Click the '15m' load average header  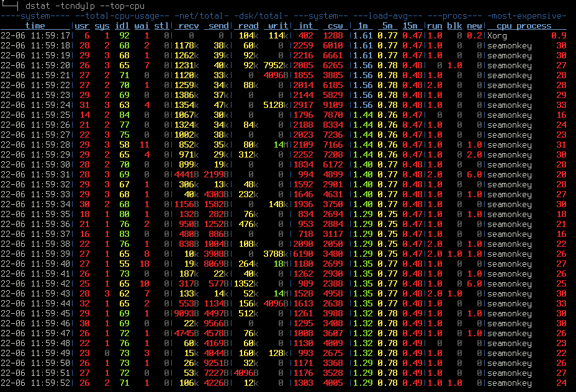coord(410,25)
